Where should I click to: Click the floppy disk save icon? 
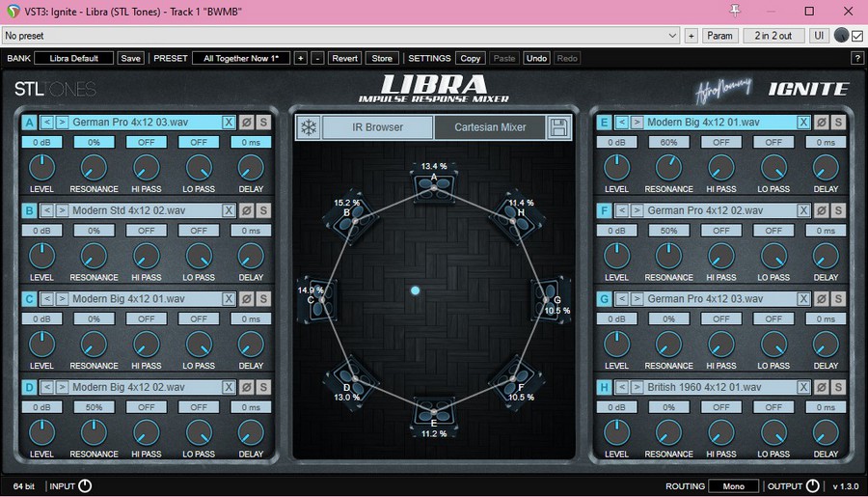point(558,127)
